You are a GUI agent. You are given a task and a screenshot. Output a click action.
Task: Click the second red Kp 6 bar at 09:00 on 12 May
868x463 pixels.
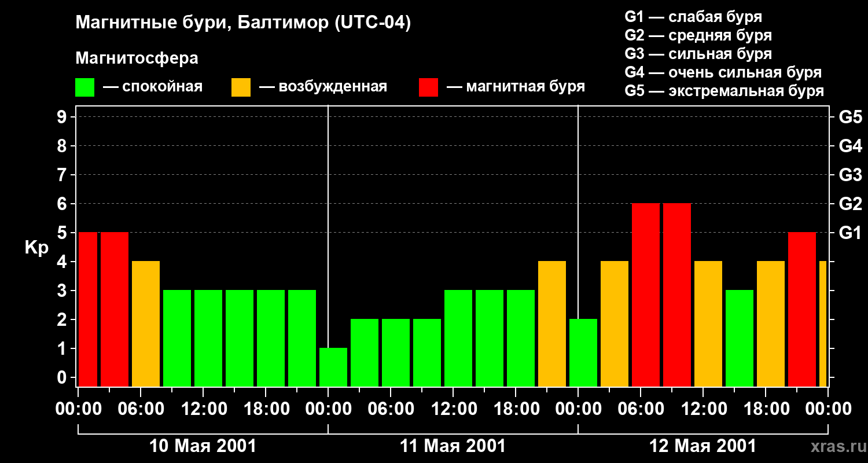click(x=677, y=295)
